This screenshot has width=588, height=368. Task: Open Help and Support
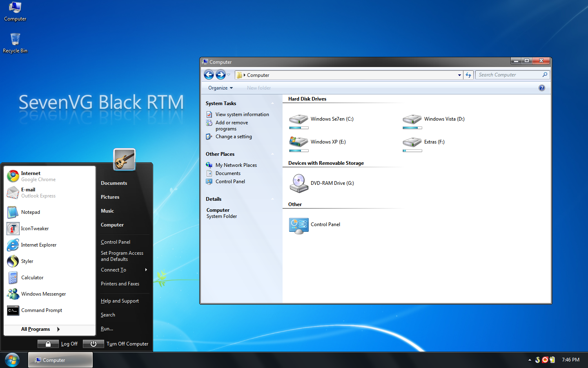tap(120, 301)
